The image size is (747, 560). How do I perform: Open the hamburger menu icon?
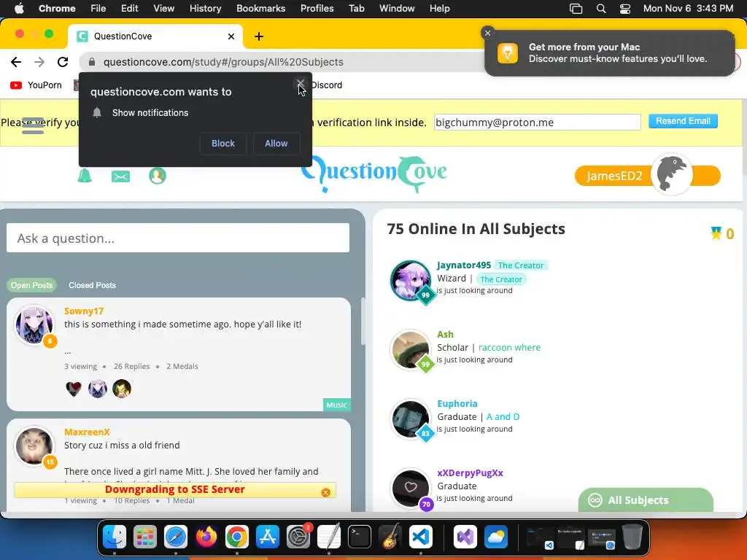point(33,125)
